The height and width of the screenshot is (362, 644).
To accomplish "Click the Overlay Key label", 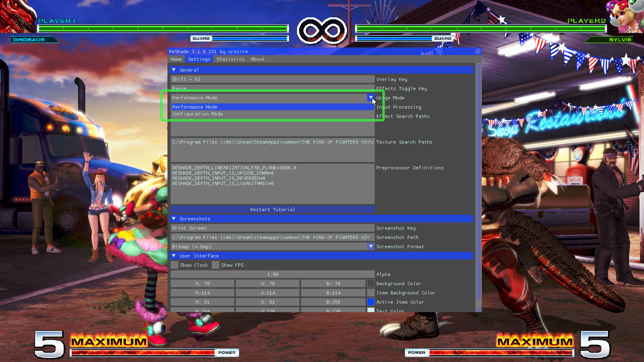I will (x=392, y=79).
